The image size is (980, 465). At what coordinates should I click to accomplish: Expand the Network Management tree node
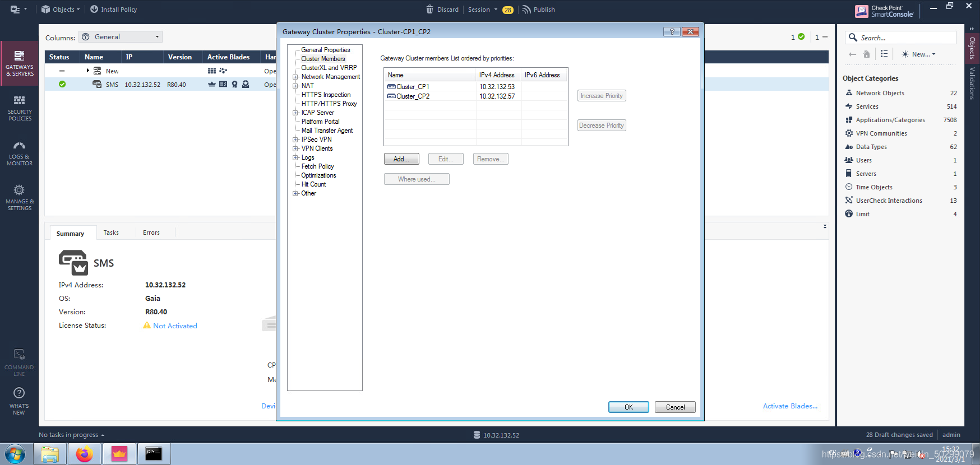click(295, 77)
